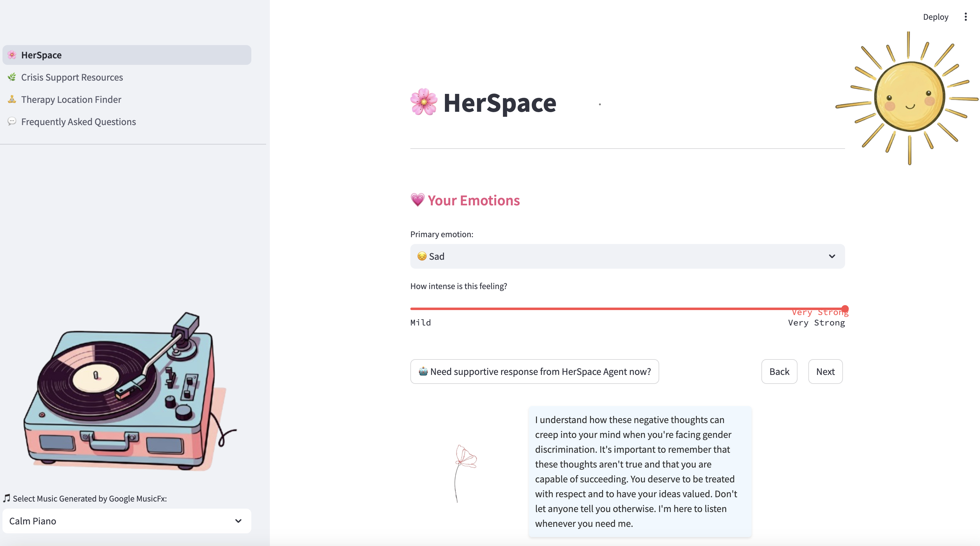Click the chevron arrow of the emotion selector
The width and height of the screenshot is (980, 546).
(x=832, y=256)
